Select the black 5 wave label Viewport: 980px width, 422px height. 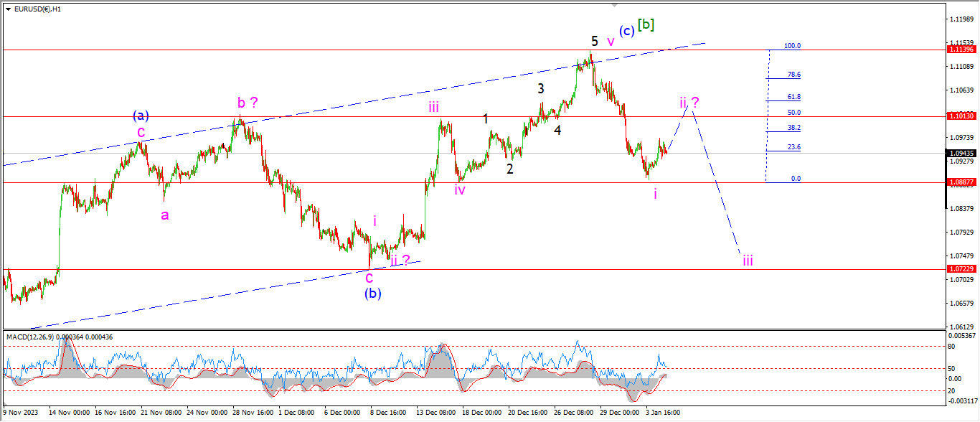tap(594, 41)
